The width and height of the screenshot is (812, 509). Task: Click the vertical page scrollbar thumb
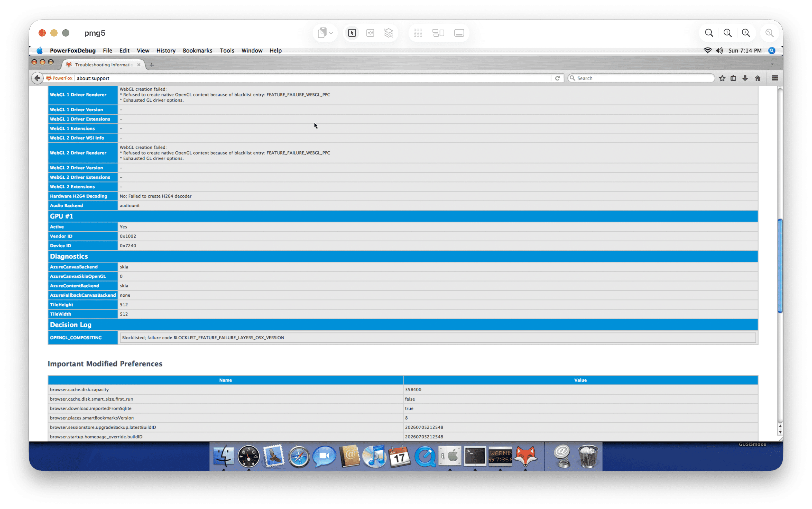point(780,266)
